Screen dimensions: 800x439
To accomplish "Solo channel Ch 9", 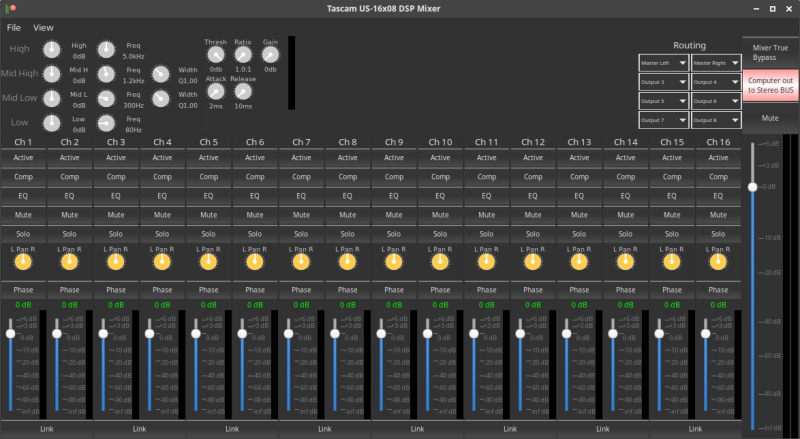I will click(x=394, y=234).
